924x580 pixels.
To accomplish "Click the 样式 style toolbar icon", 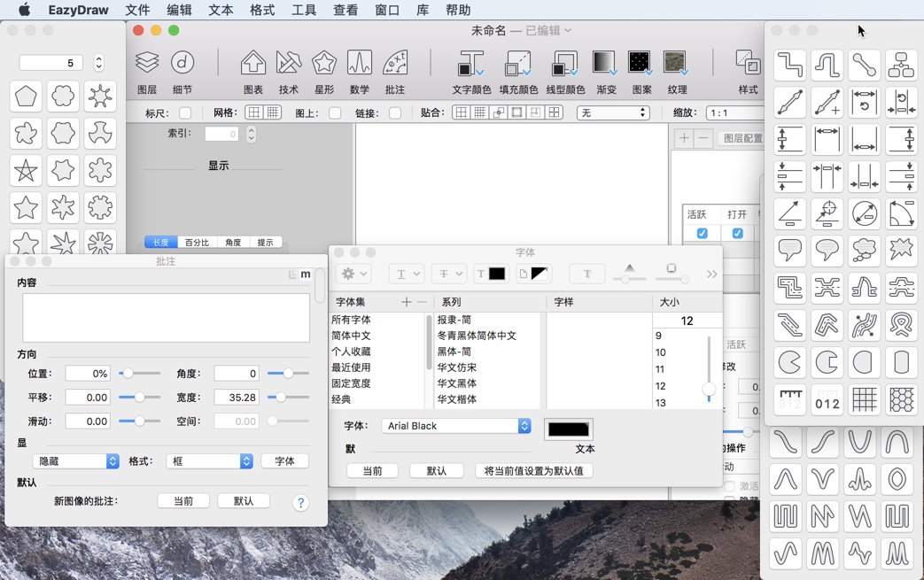I will click(x=748, y=62).
